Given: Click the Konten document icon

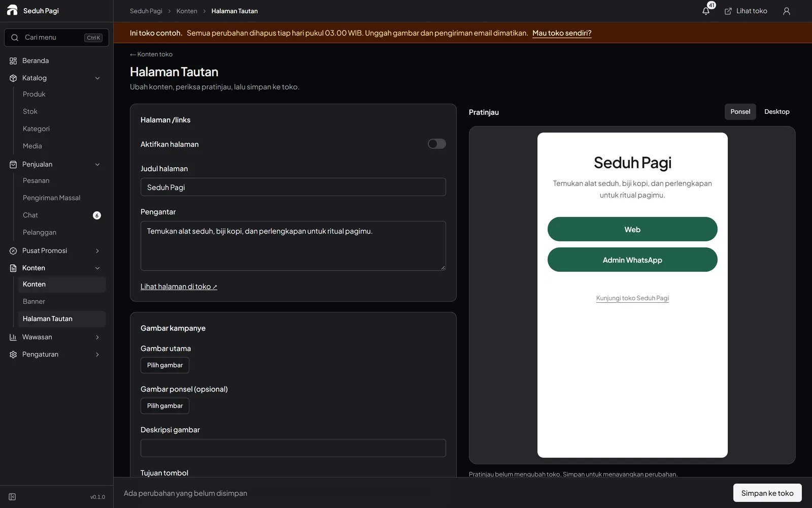Looking at the screenshot, I should point(13,268).
